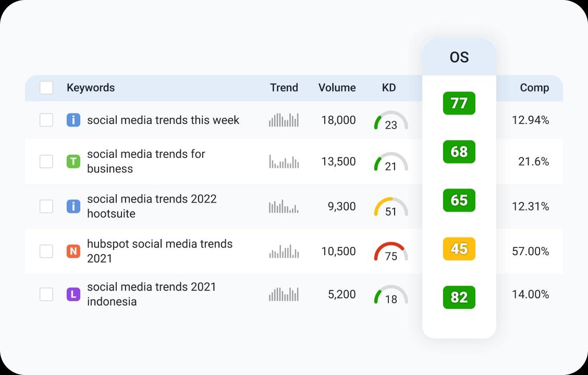
Task: Tick checkbox for social media trends 2021 indonesia
Action: point(46,294)
